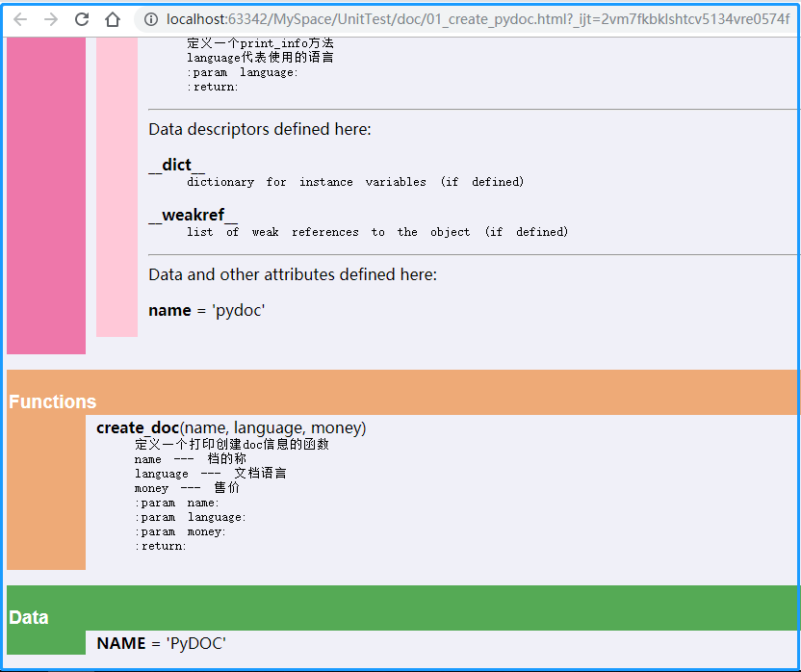The height and width of the screenshot is (672, 801).
Task: Click the Data section header
Action: (28, 617)
